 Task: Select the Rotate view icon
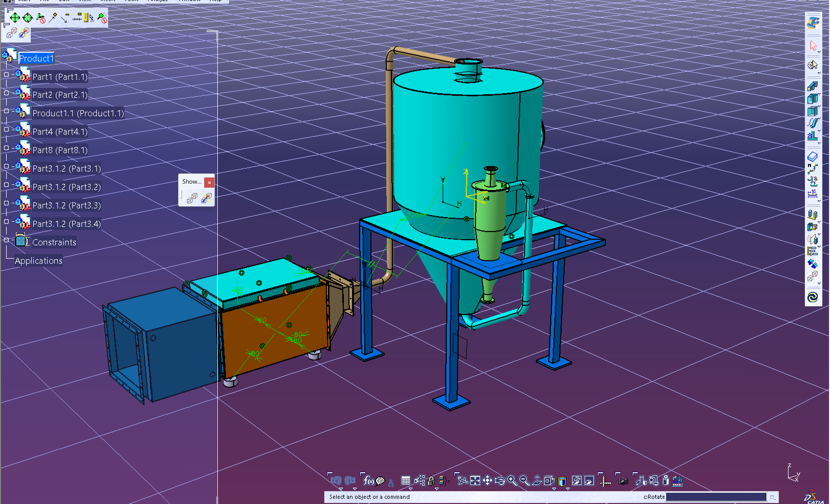pyautogui.click(x=500, y=481)
